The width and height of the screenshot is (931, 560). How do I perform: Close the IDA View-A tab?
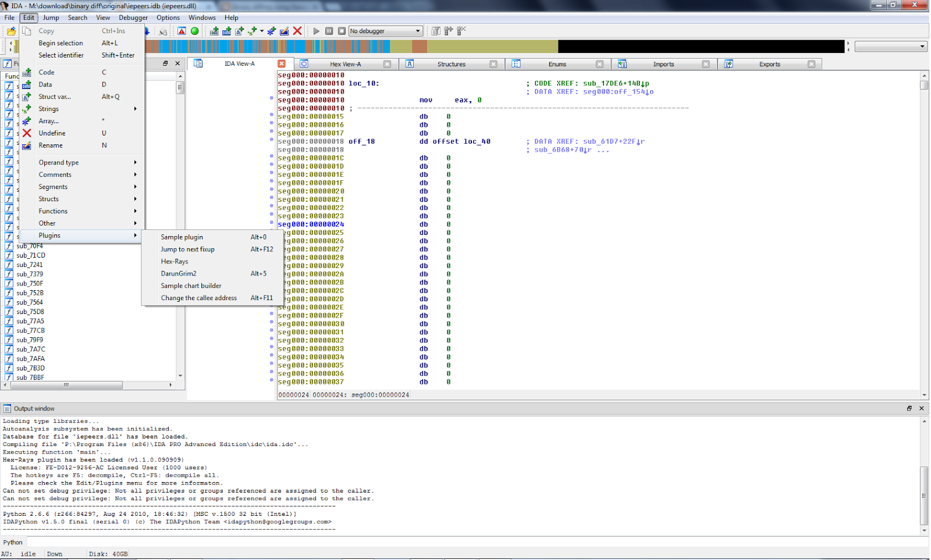pyautogui.click(x=282, y=63)
